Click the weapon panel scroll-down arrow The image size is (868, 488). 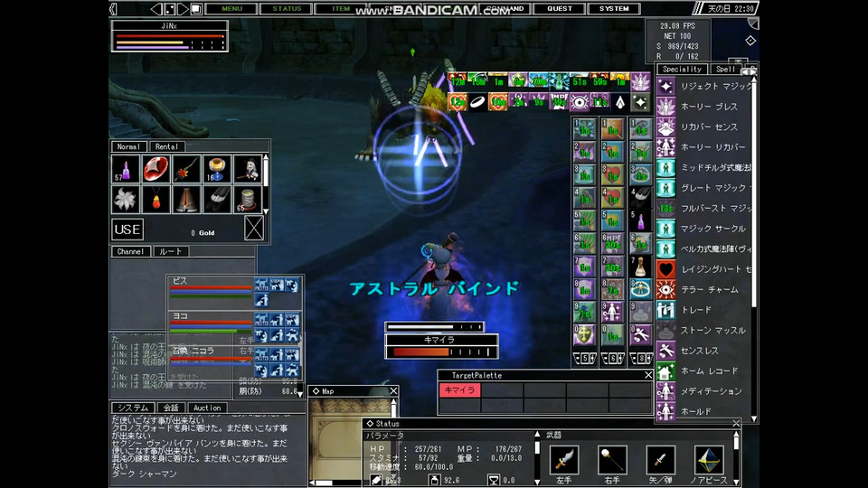[736, 482]
